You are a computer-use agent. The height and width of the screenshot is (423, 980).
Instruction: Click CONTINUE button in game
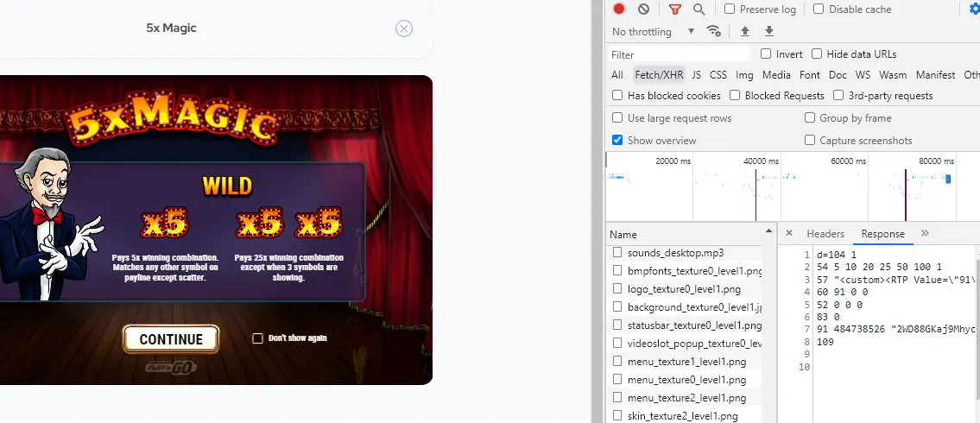coord(171,339)
